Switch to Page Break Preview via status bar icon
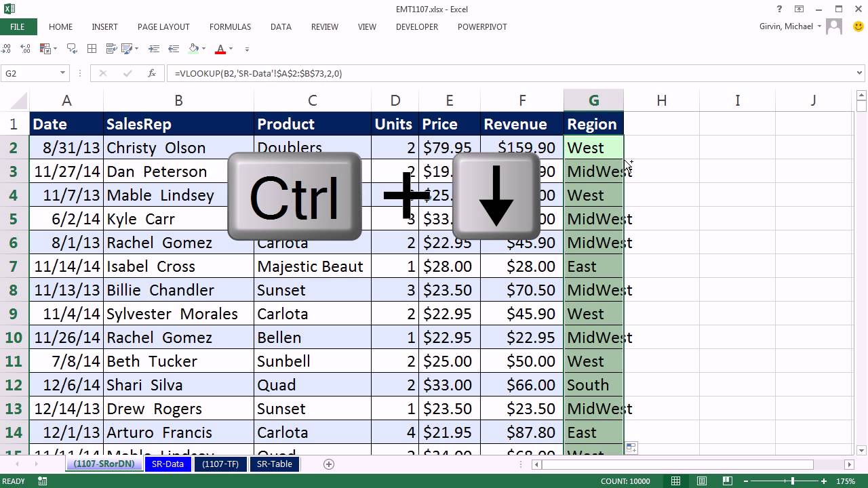The height and width of the screenshot is (488, 868). pyautogui.click(x=727, y=481)
